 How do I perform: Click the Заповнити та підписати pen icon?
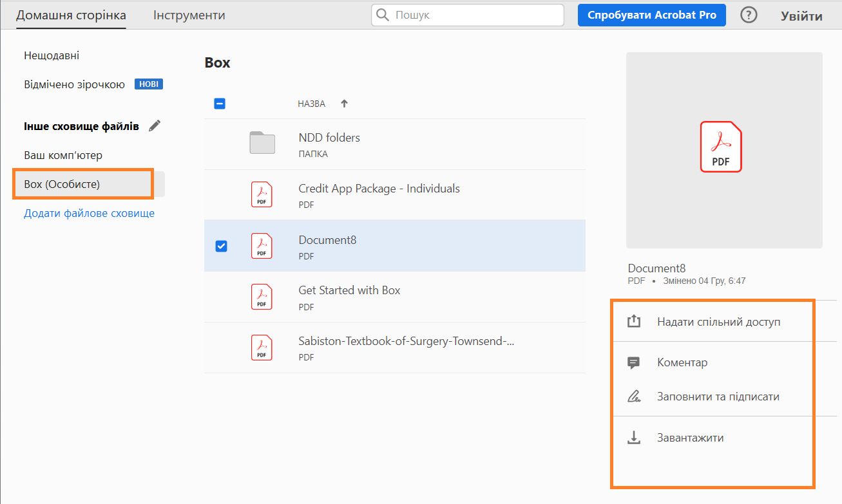[x=634, y=397]
